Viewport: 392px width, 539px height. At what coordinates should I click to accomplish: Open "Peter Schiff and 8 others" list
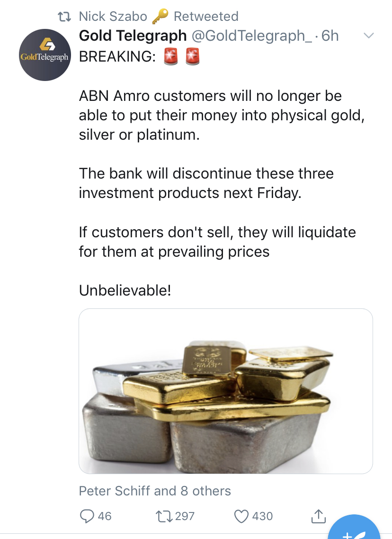[155, 491]
